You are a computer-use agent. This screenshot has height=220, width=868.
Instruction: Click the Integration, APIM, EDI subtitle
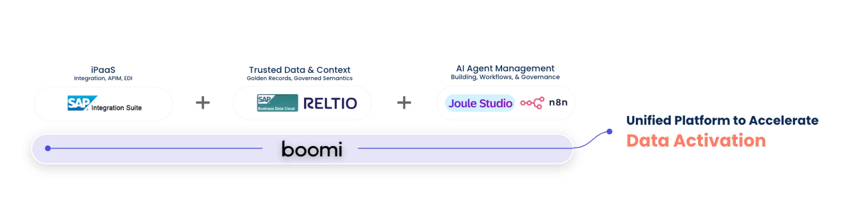coord(103,78)
